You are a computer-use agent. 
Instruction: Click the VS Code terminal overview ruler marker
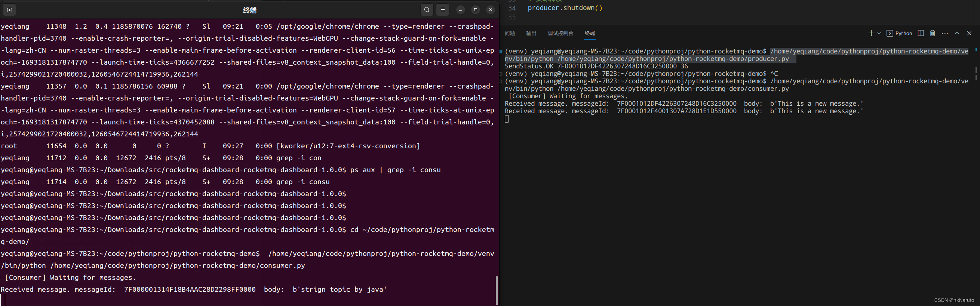[x=976, y=49]
